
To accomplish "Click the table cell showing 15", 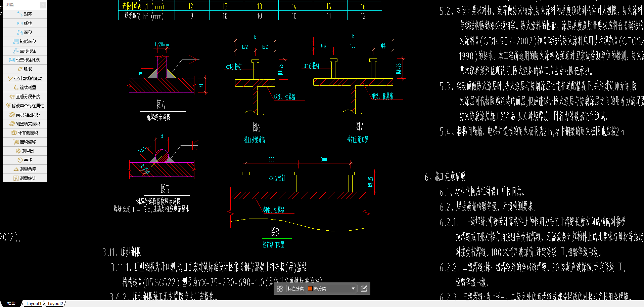I will pyautogui.click(x=328, y=6).
